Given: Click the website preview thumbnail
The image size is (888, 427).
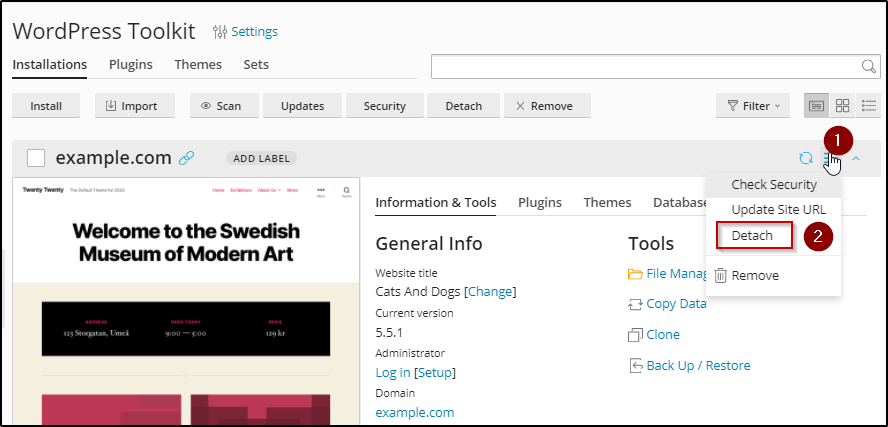Looking at the screenshot, I should pyautogui.click(x=185, y=300).
